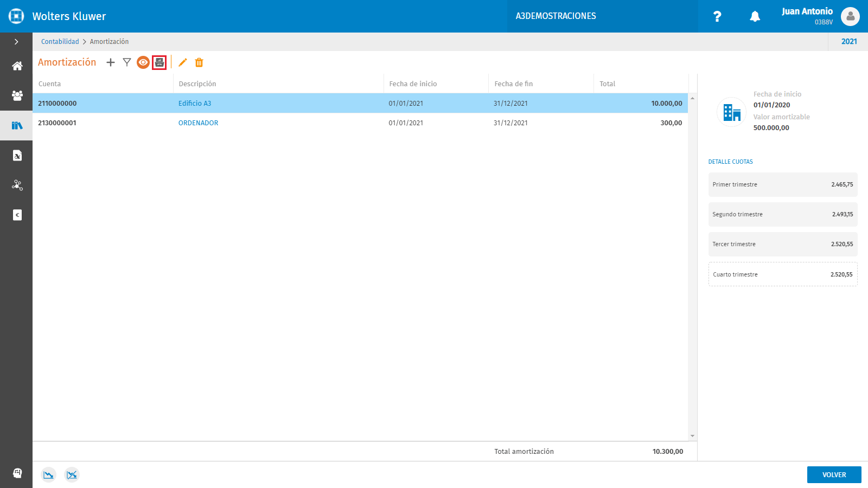Open the euro document sidebar icon
868x488 pixels.
(x=17, y=215)
